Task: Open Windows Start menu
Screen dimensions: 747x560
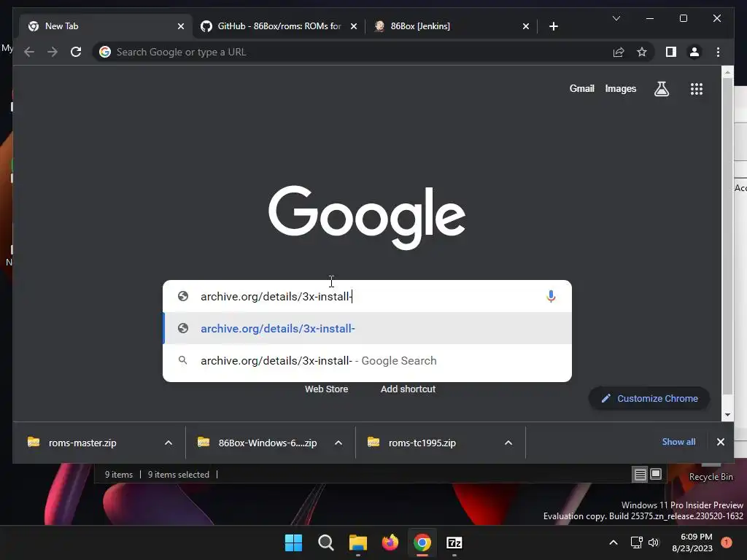Action: (293, 542)
